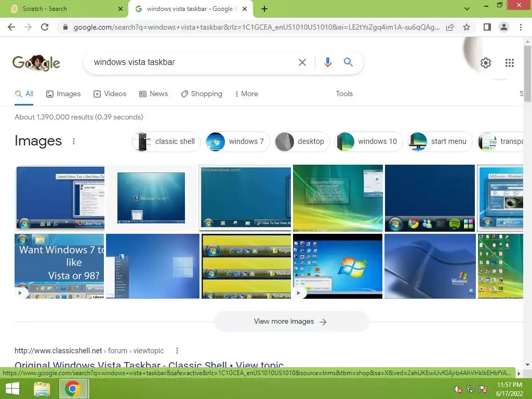Close the Scratch - Search tab
This screenshot has height=399, width=532.
pos(120,9)
